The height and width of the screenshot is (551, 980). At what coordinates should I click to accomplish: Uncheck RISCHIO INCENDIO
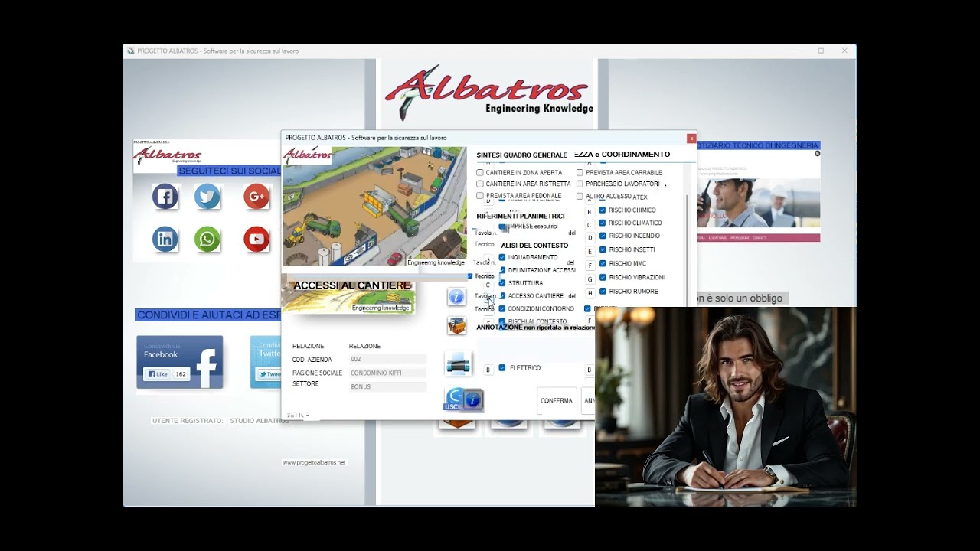tap(603, 236)
